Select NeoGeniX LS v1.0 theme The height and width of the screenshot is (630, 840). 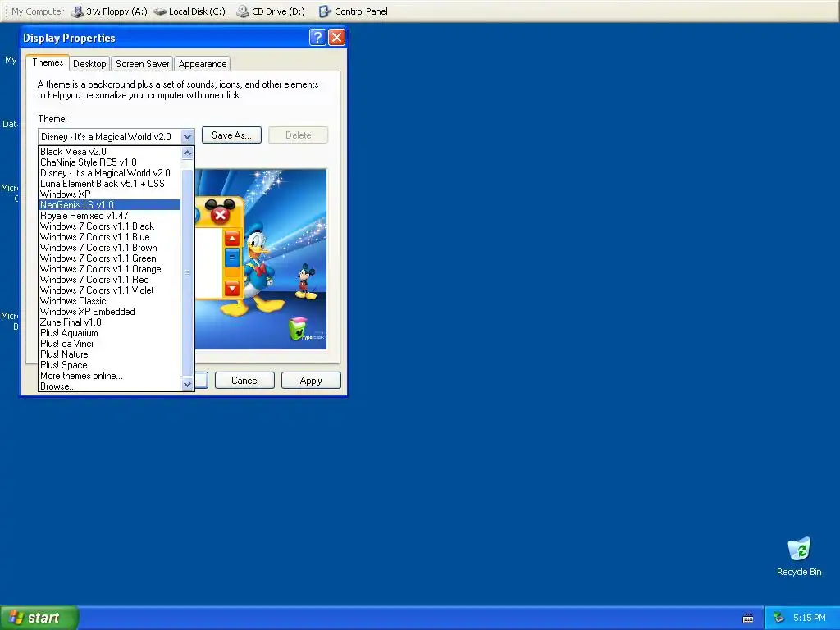(x=110, y=204)
